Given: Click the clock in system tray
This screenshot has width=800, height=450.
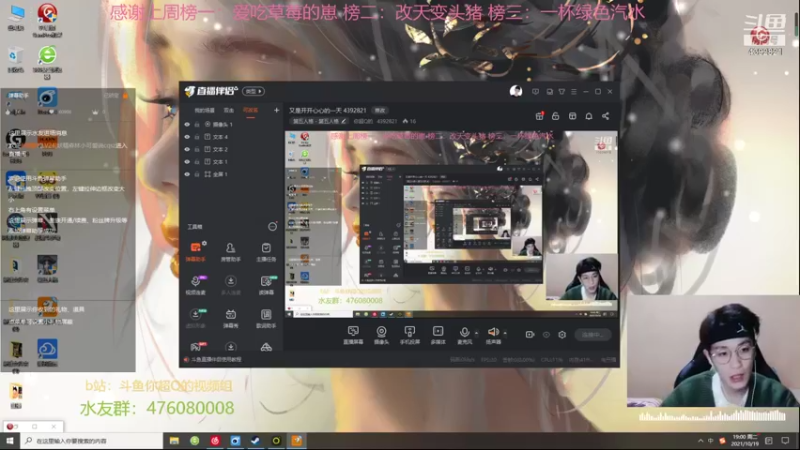Looking at the screenshot, I should pos(744,440).
